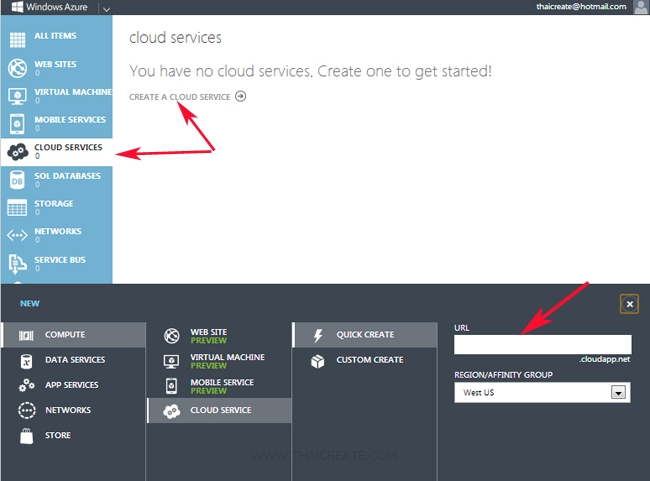The width and height of the screenshot is (650, 481).
Task: Open the STORAGE sidebar label
Action: tap(53, 204)
